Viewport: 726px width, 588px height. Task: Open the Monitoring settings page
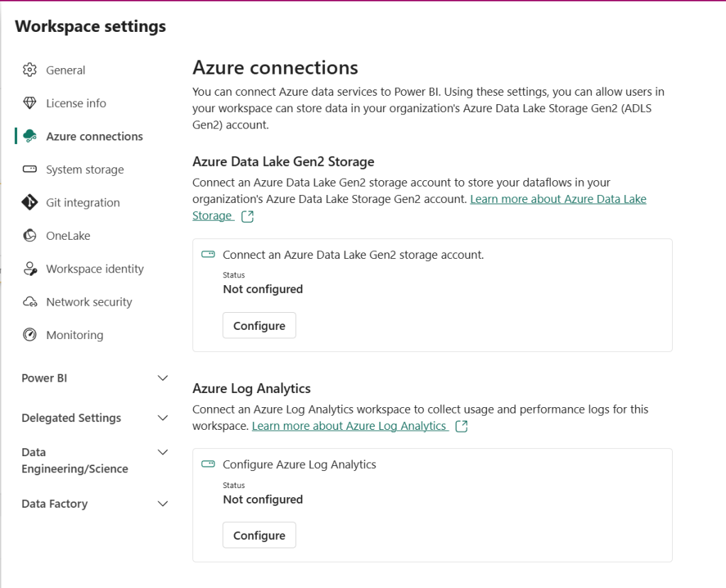click(75, 335)
